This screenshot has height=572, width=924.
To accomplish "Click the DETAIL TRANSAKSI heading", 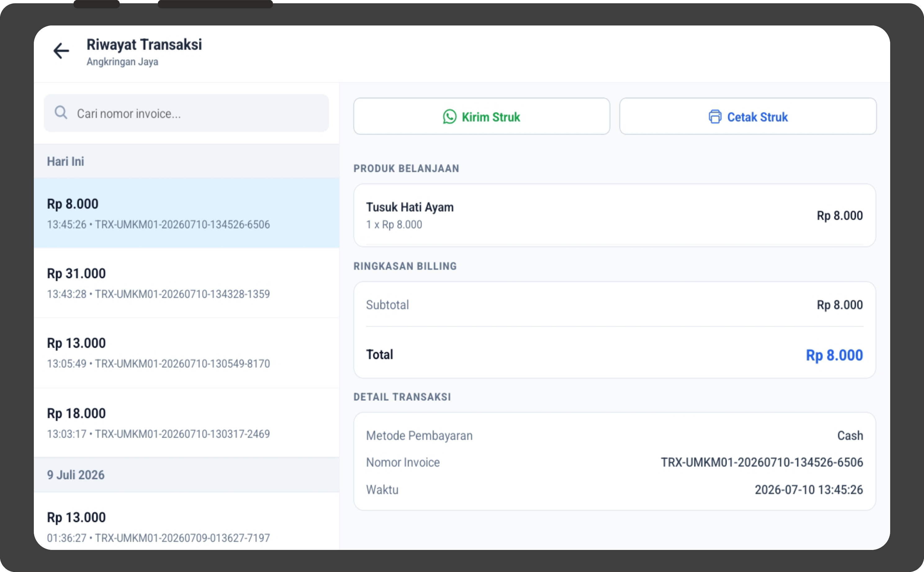I will tap(402, 397).
